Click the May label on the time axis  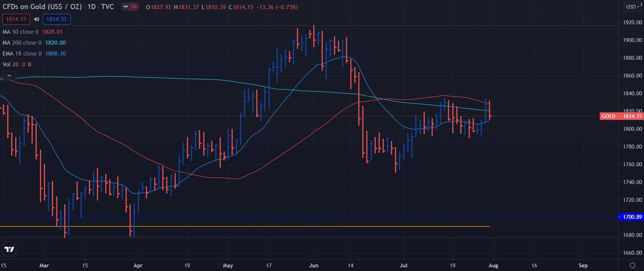228,266
